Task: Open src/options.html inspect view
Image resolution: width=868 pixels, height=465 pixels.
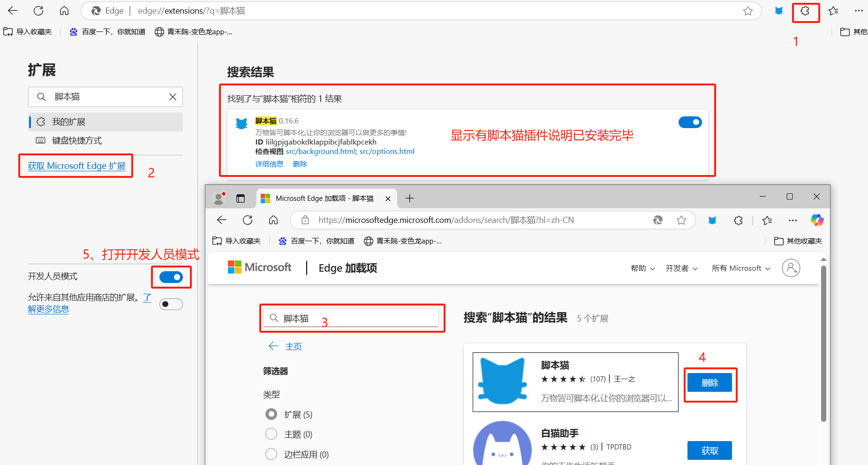Action: pyautogui.click(x=387, y=152)
